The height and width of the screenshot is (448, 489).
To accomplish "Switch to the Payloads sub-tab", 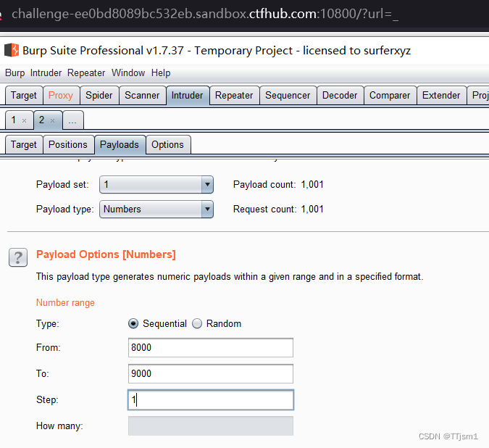I will pyautogui.click(x=120, y=144).
